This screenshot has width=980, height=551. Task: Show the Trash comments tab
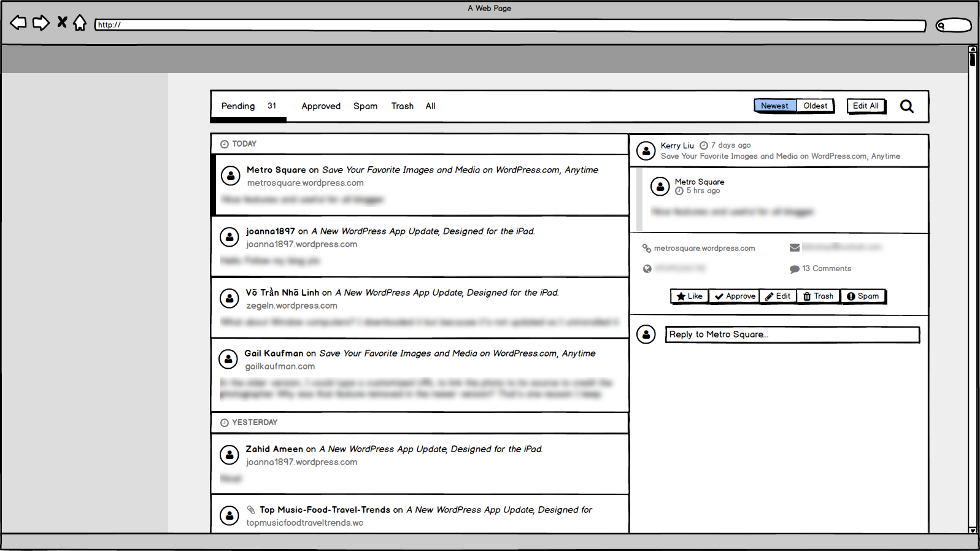(402, 106)
